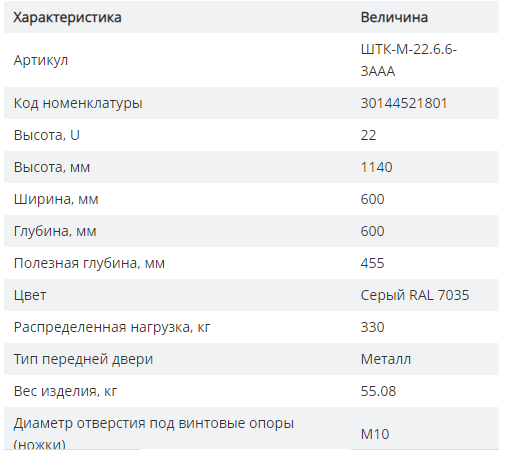Image resolution: width=510 pixels, height=450 pixels.
Task: Select the distributed load value 330
Action: (x=372, y=327)
